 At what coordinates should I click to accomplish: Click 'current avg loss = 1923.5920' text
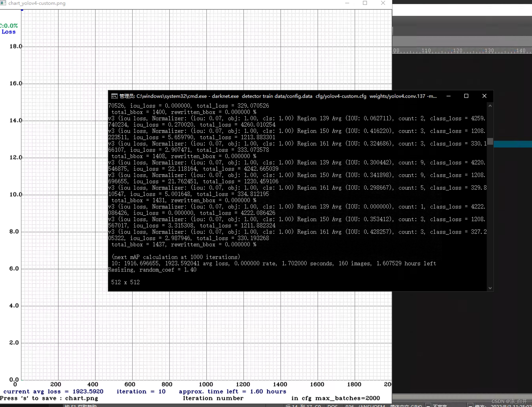point(53,391)
